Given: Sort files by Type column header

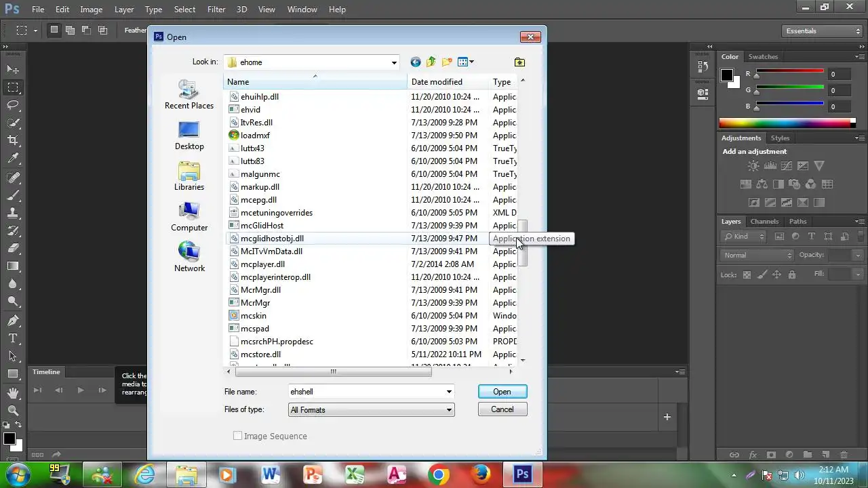Looking at the screenshot, I should click(502, 82).
